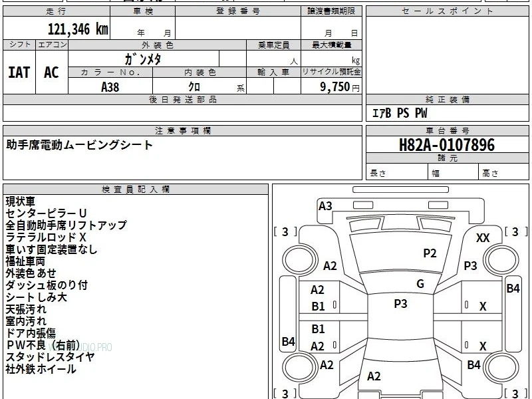This screenshot has width=532, height=399.
Task: Click the 社外鉄ホイール line
Action: 41,369
